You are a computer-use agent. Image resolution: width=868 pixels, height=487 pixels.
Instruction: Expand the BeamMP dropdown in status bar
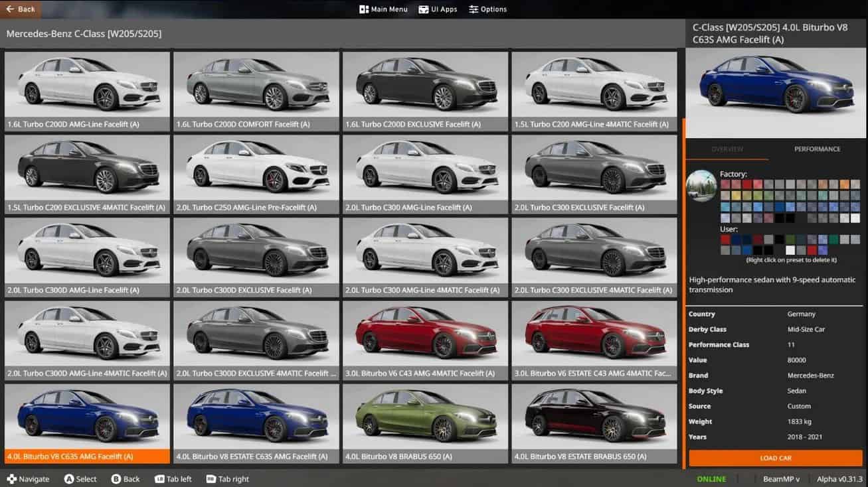pos(781,479)
